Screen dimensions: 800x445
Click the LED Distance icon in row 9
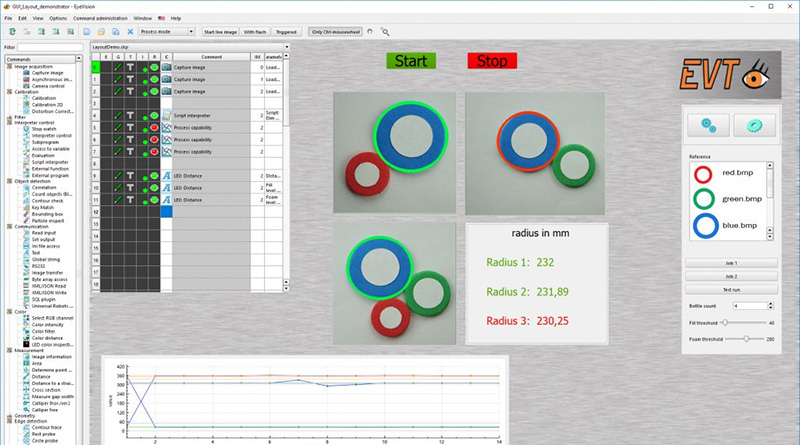166,176
